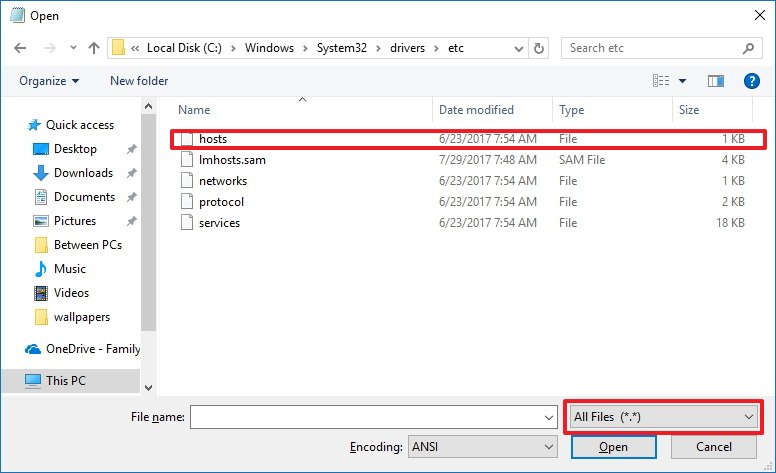Open the Organize menu

pos(49,81)
